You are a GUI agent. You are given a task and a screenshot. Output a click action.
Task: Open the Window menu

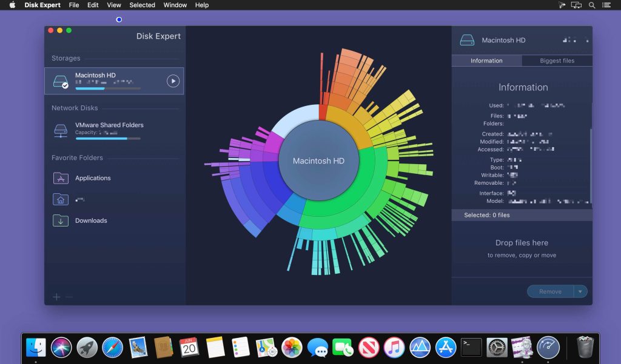[175, 5]
